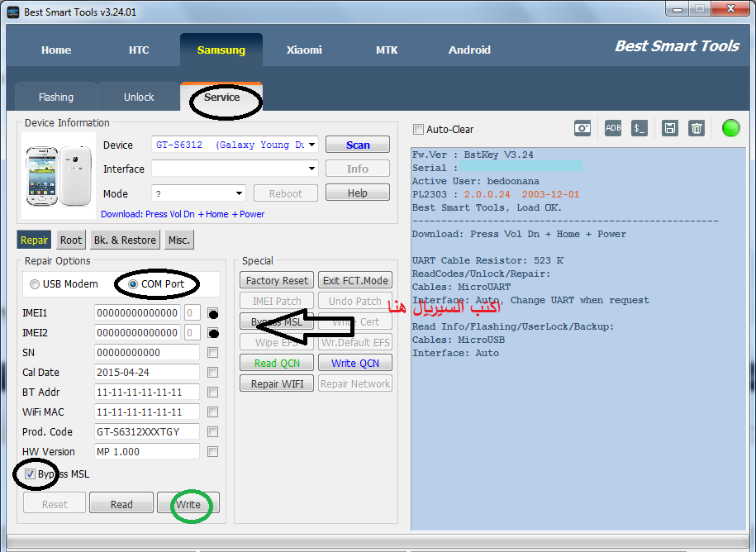Screen dimensions: 756x552
Task: Open the Unlock sub-tab
Action: point(139,97)
